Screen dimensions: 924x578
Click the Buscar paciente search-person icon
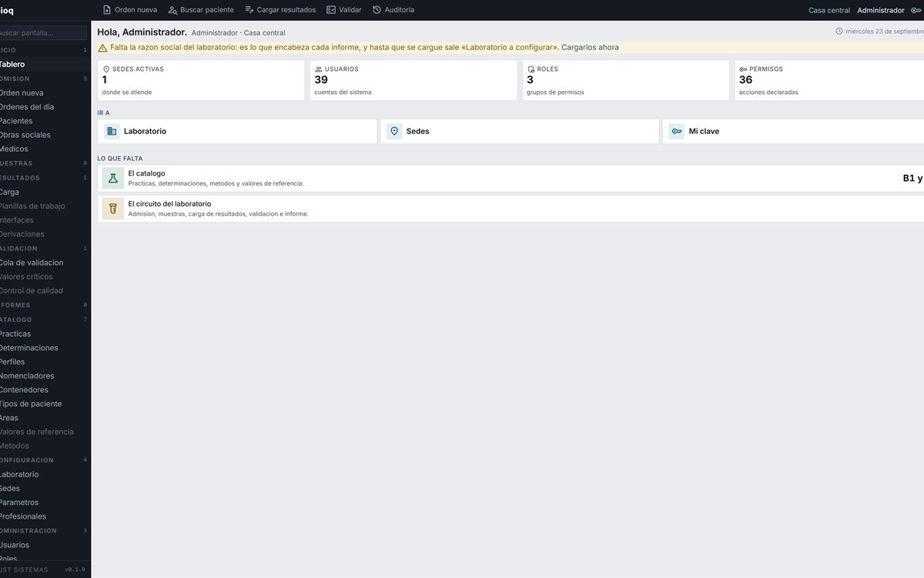(x=172, y=10)
